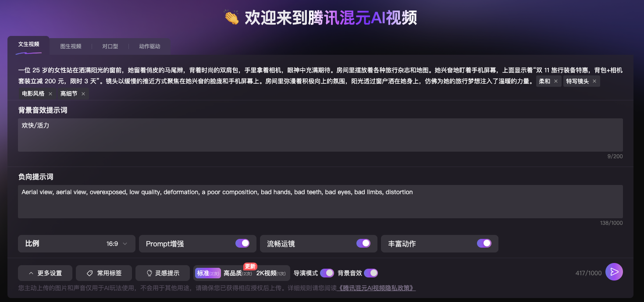Remove the 特写镜头 tag
This screenshot has height=302, width=644.
(x=594, y=81)
